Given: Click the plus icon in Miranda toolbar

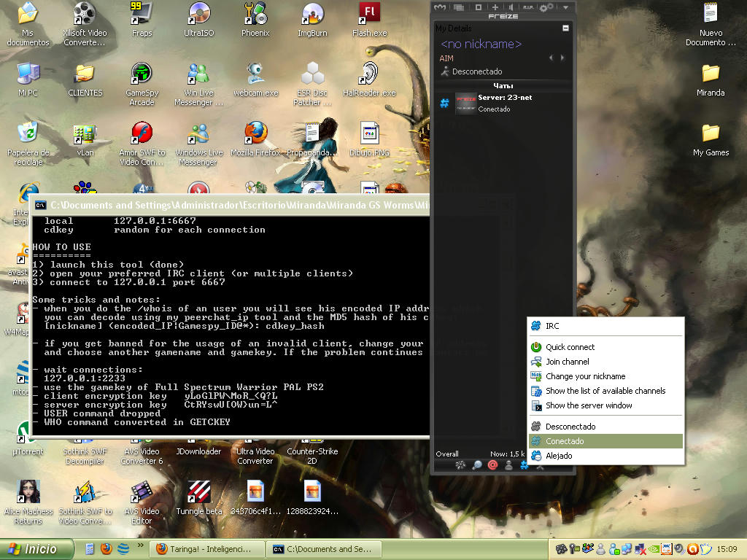Looking at the screenshot, I should point(495,7).
